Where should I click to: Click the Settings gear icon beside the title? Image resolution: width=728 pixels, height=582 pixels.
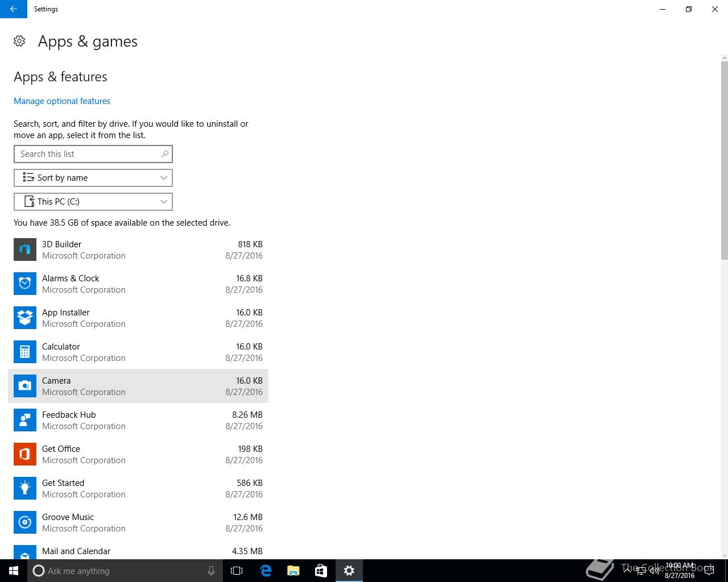tap(19, 41)
